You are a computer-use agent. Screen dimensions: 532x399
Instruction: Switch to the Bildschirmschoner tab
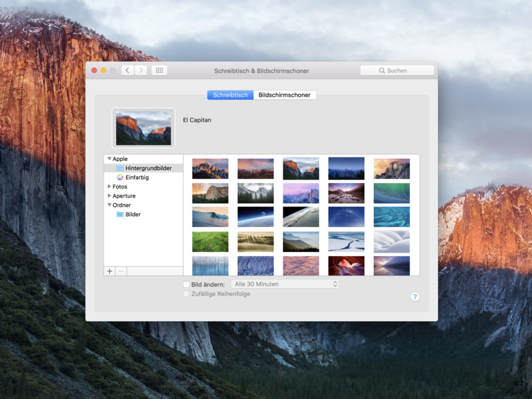285,95
